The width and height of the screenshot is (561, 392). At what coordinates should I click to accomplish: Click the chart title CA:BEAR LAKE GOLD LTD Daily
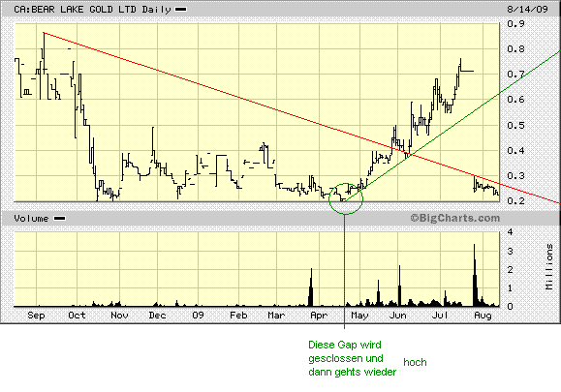(x=92, y=10)
